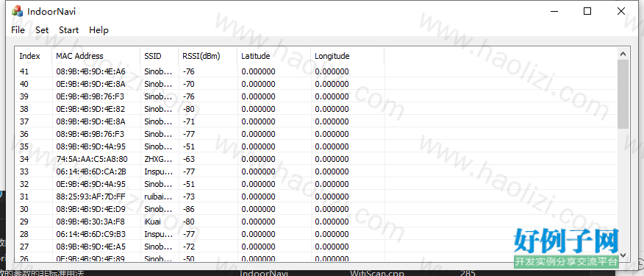Click the ZHXG… SSID cell
The height and width of the screenshot is (276, 644).
tap(158, 159)
